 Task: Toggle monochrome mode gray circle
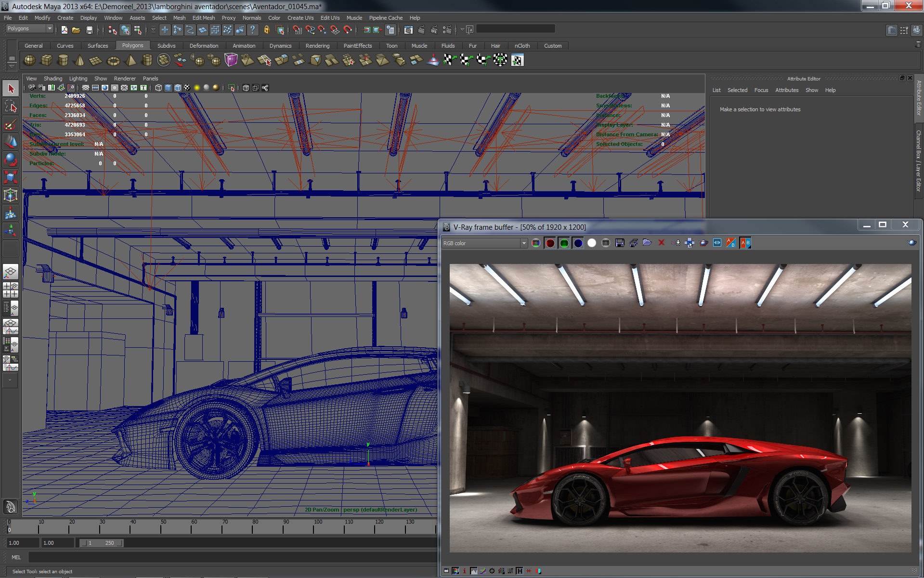[x=606, y=243]
